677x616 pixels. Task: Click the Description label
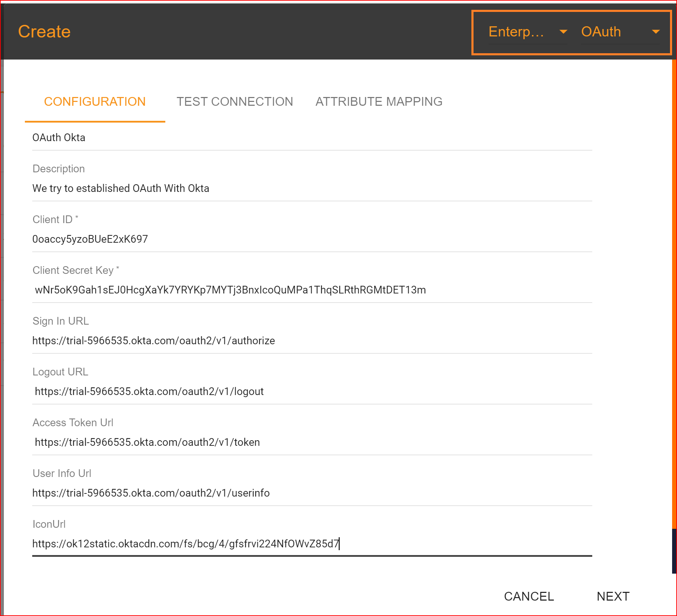click(x=58, y=169)
